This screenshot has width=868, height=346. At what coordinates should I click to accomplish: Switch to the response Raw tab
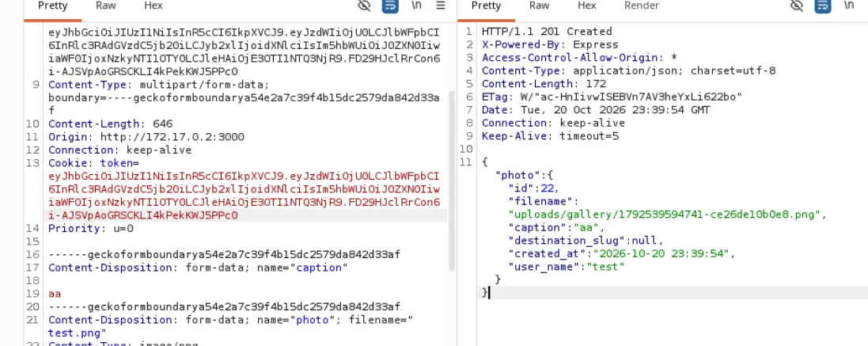point(539,6)
